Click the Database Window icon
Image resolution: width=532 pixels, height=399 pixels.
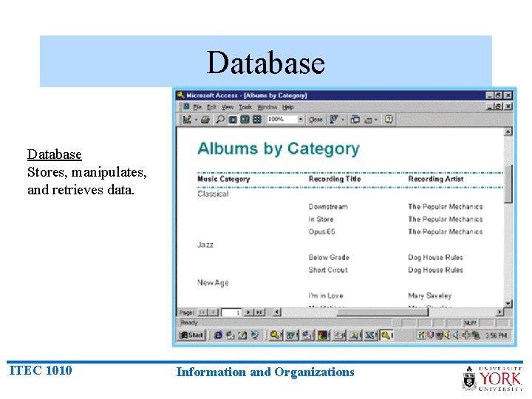click(x=355, y=120)
